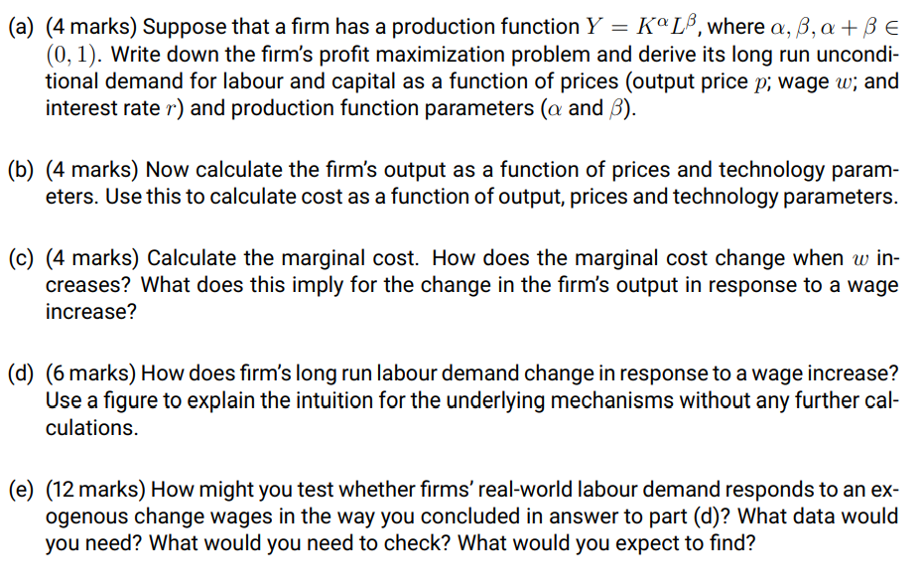This screenshot has width=924, height=588.
Task: Click the word "increase?" ending part (c)
Action: coord(91,312)
